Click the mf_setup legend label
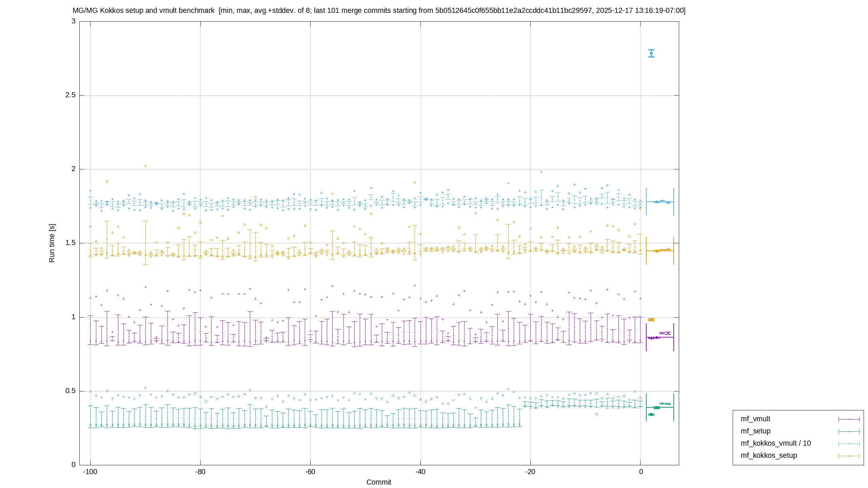This screenshot has width=868, height=488. [755, 431]
